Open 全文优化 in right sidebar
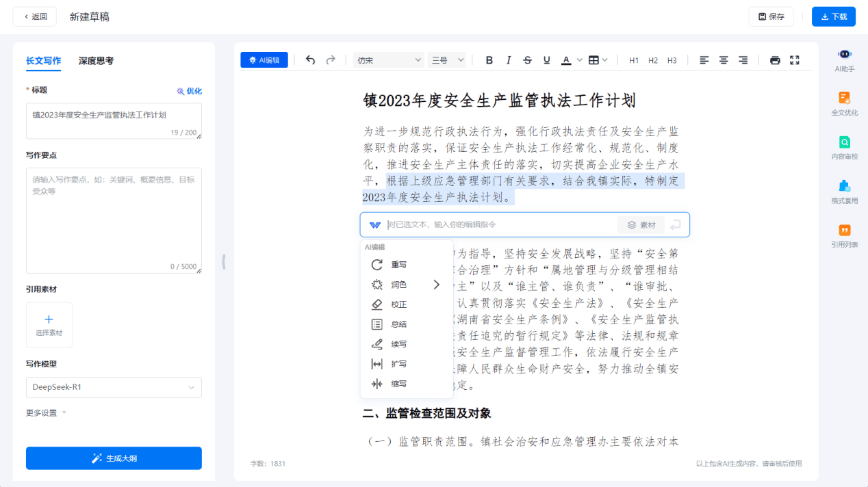Image resolution: width=868 pixels, height=487 pixels. [845, 103]
